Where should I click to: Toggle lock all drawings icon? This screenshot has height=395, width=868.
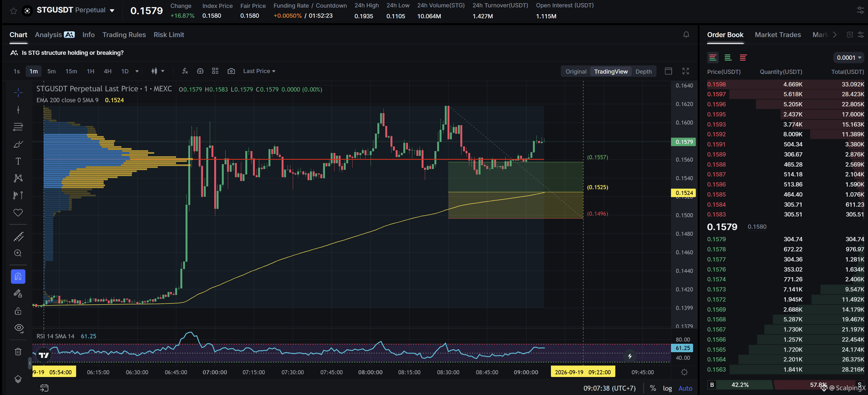point(18,311)
